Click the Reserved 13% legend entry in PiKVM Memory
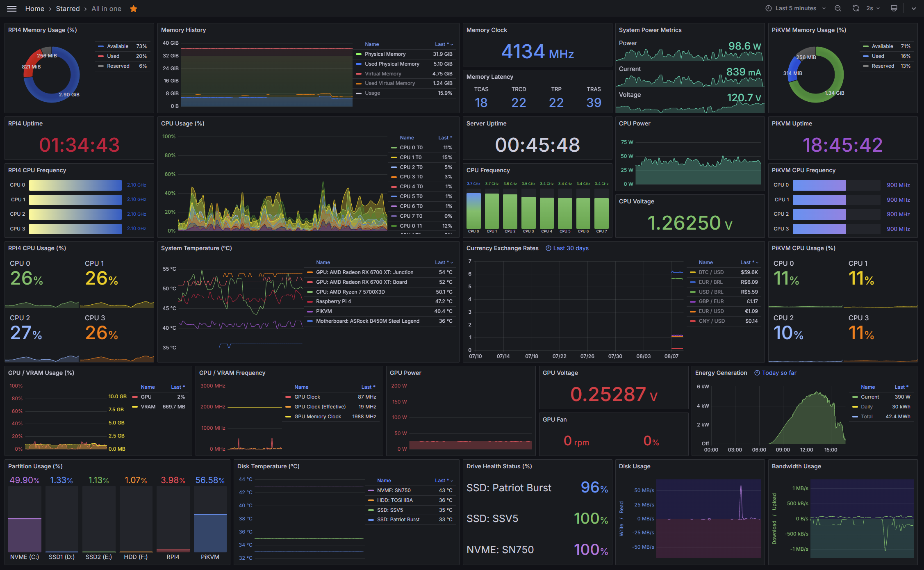 click(x=886, y=66)
